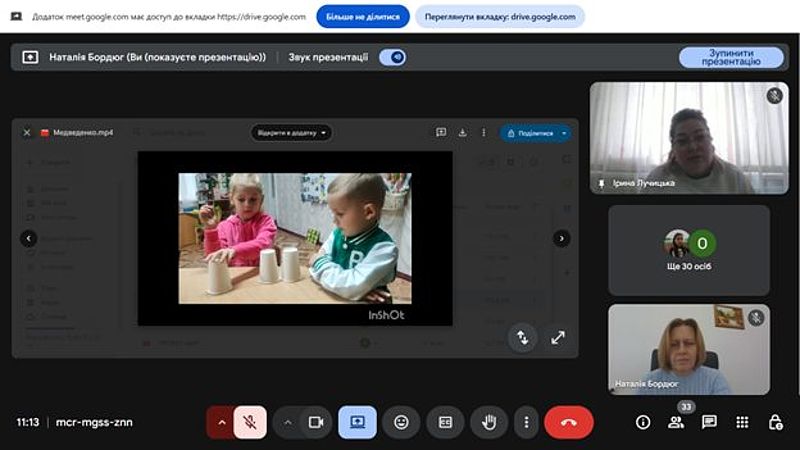Open the activities grid icon
The image size is (800, 450).
(x=742, y=422)
